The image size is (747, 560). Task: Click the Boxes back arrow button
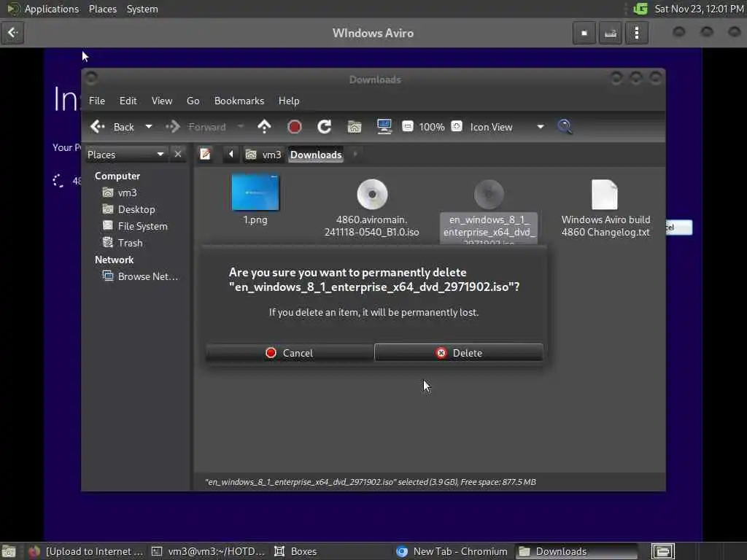(12, 33)
